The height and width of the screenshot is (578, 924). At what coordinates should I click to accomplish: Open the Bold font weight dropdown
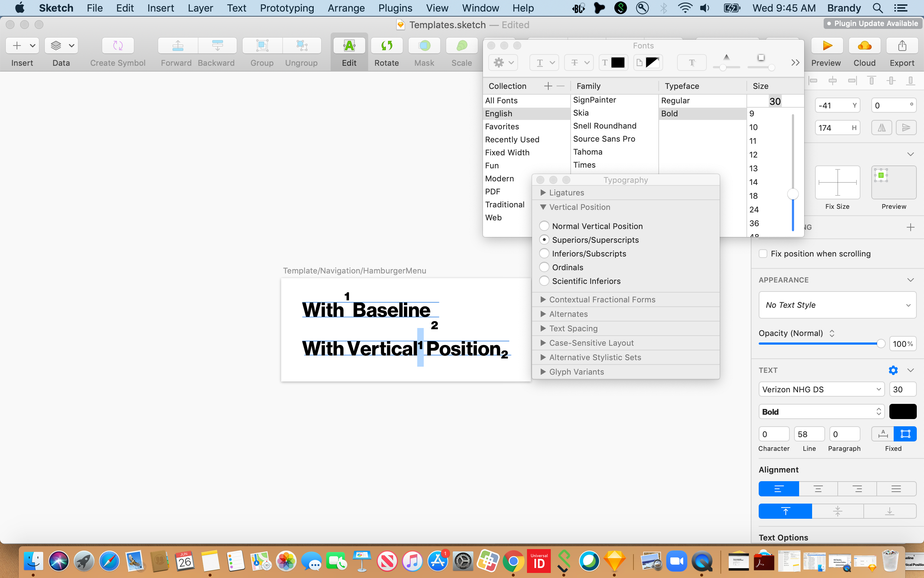pos(821,412)
